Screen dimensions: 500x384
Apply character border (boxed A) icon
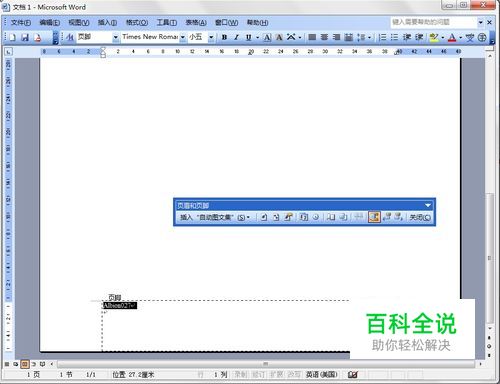(267, 37)
